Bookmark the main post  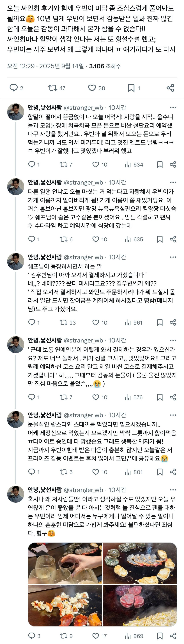[131, 88]
